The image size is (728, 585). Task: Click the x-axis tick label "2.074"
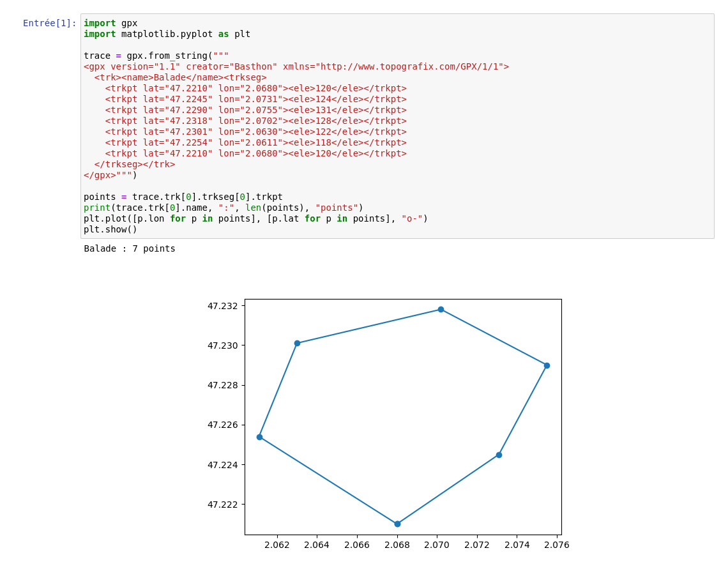point(517,545)
